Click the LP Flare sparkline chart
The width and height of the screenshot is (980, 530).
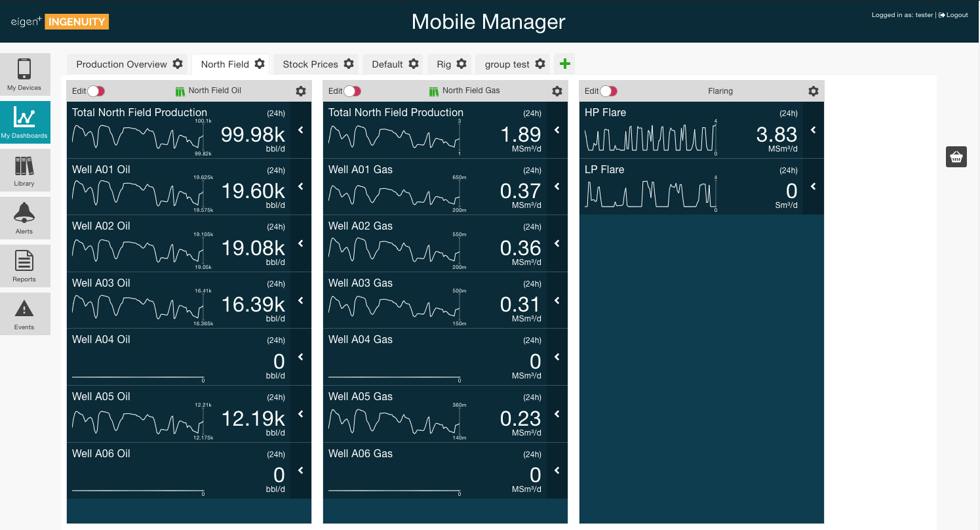point(650,194)
